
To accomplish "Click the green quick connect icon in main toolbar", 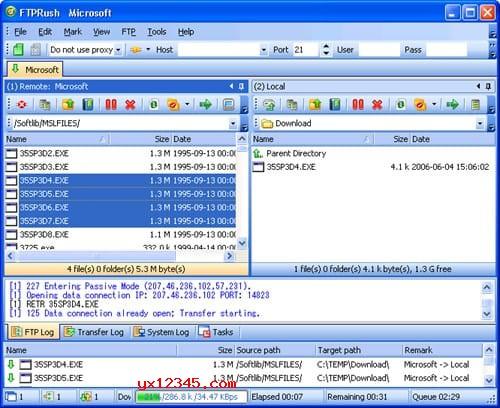I will click(18, 50).
